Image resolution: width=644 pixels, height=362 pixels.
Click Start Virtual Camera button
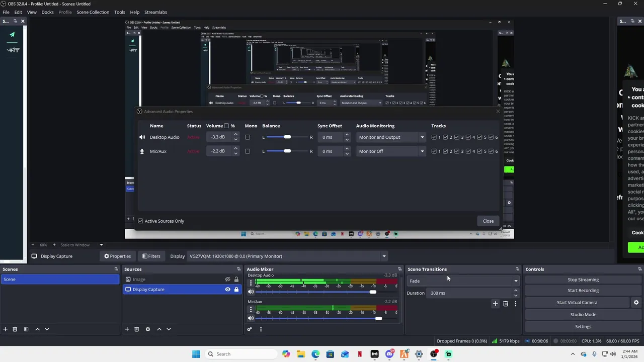coord(577,303)
